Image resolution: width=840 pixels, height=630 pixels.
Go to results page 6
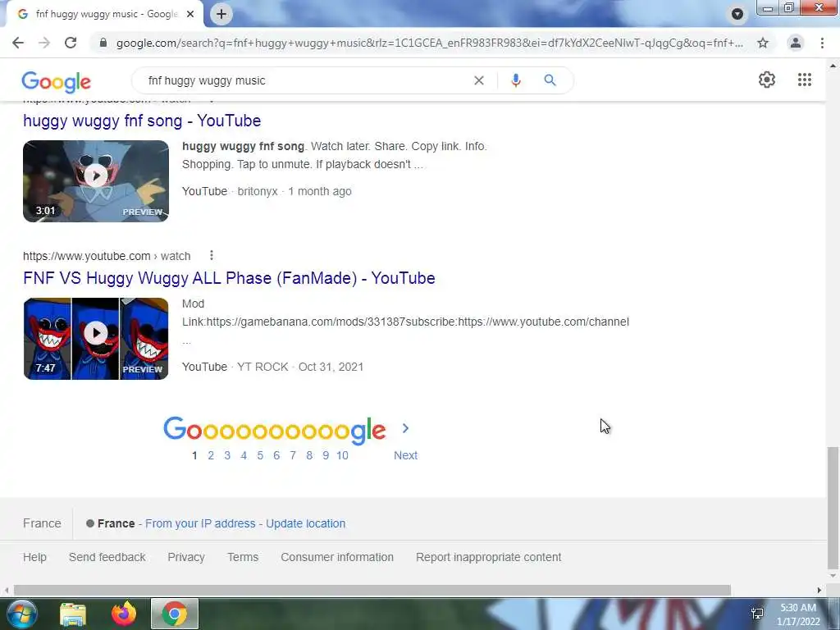276,455
